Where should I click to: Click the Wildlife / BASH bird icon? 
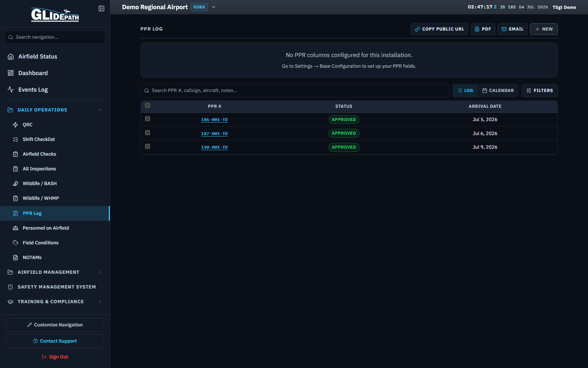click(15, 184)
